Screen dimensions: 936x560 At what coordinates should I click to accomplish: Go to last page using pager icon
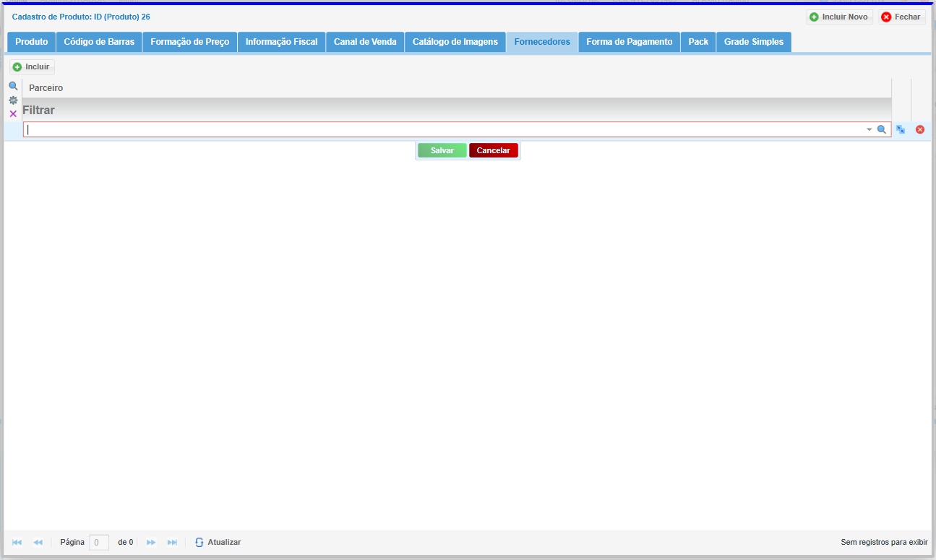[x=172, y=542]
